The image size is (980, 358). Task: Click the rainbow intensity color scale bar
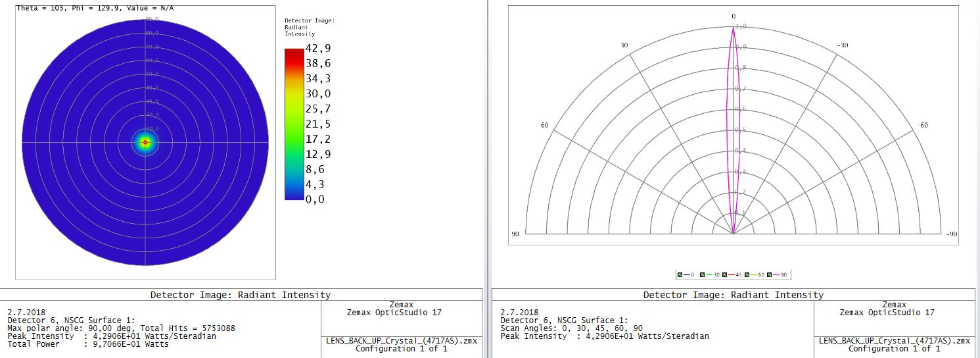[x=294, y=124]
